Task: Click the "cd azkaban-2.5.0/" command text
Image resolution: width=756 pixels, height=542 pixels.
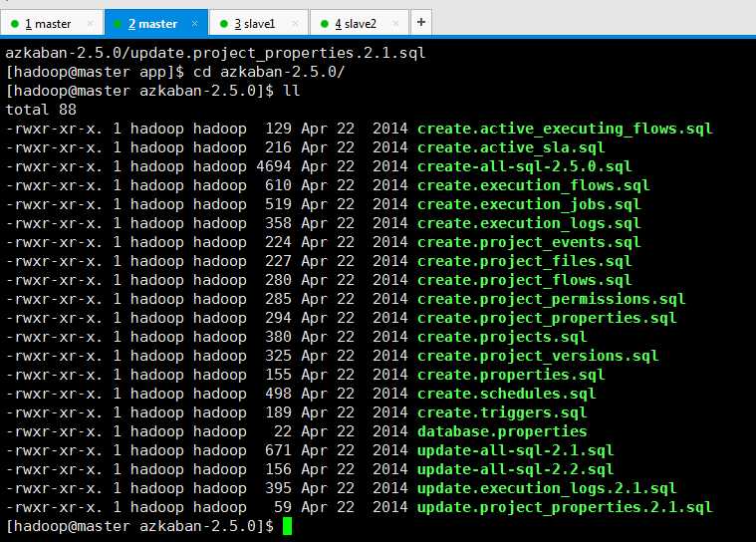Action: [x=269, y=72]
